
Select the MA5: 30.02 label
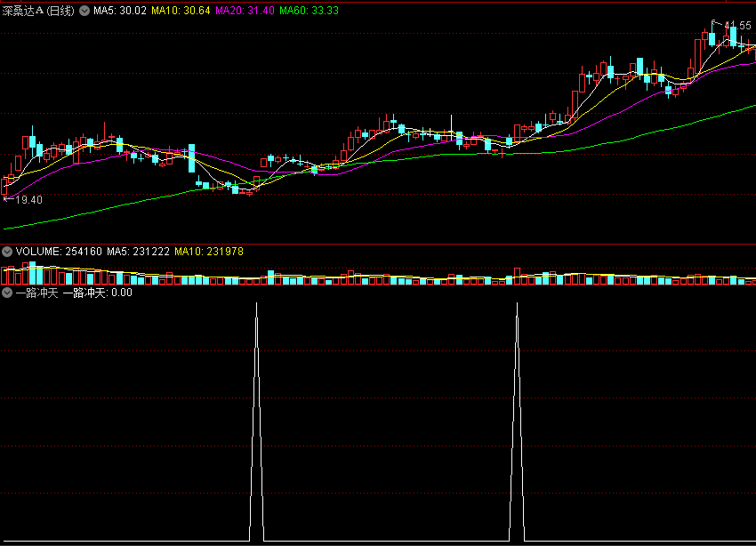119,11
